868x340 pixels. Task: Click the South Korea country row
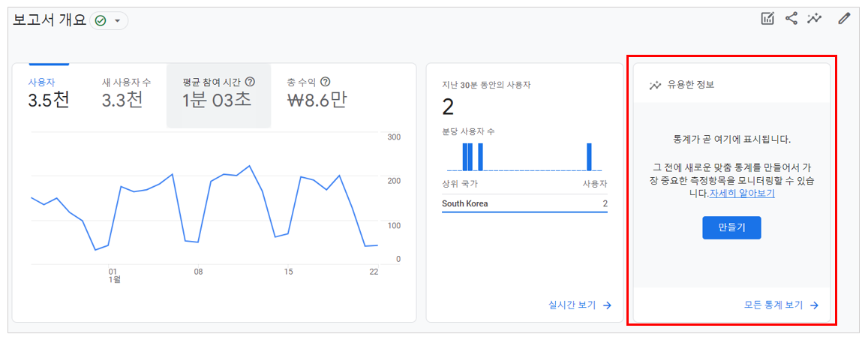(525, 204)
